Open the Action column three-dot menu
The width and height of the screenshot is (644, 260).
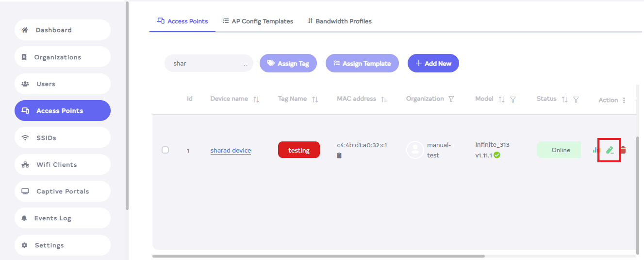[x=624, y=100]
